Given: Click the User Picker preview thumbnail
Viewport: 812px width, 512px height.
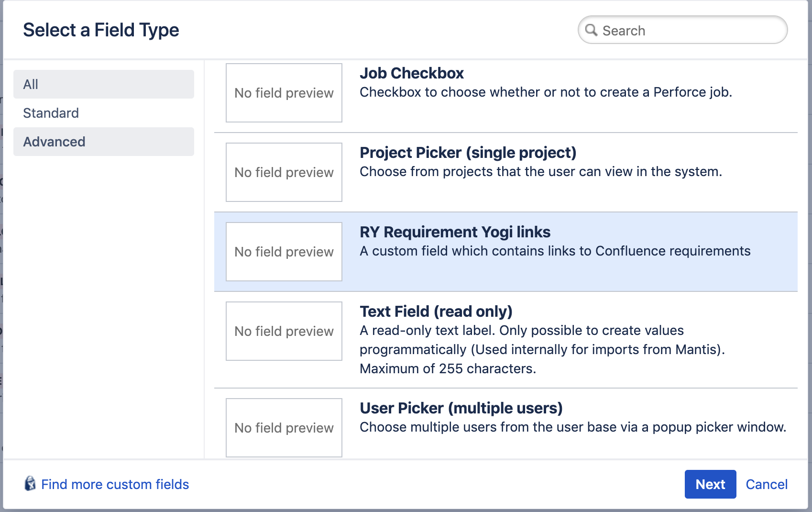Looking at the screenshot, I should [284, 428].
